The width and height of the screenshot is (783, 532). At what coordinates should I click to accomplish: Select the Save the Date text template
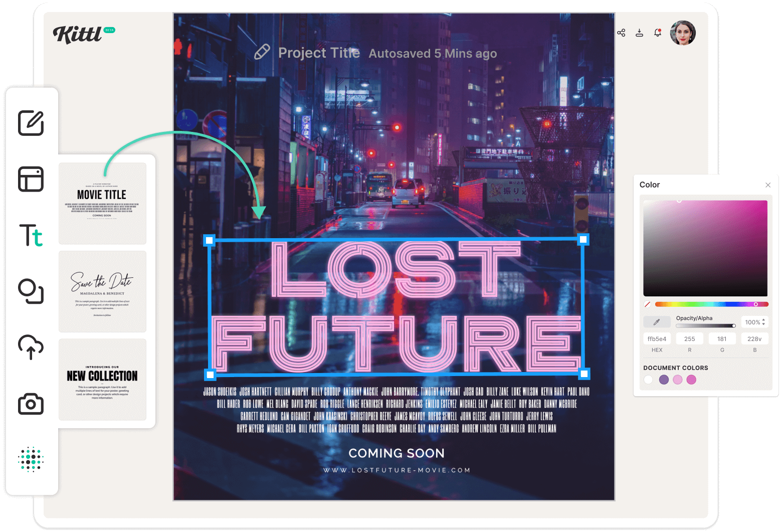pyautogui.click(x=102, y=292)
